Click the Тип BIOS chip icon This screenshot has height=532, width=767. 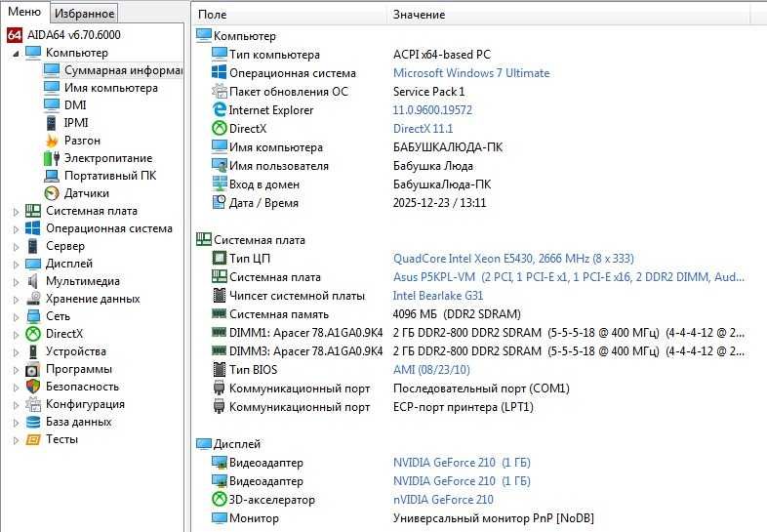coord(220,370)
